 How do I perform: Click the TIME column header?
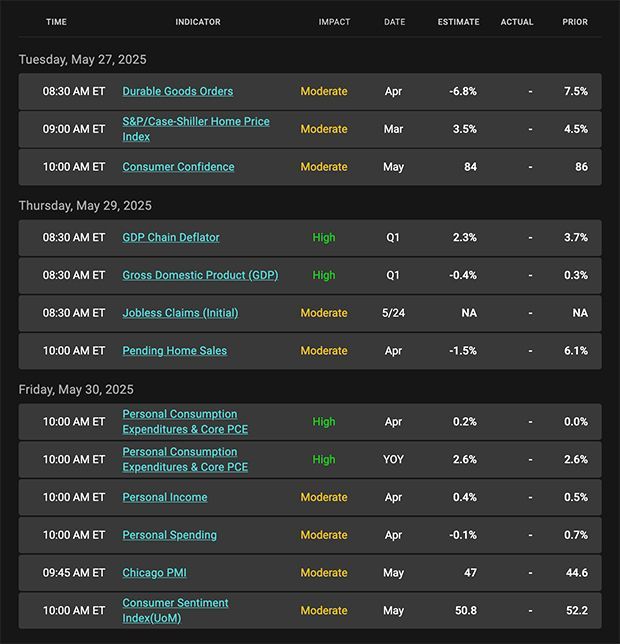click(56, 22)
